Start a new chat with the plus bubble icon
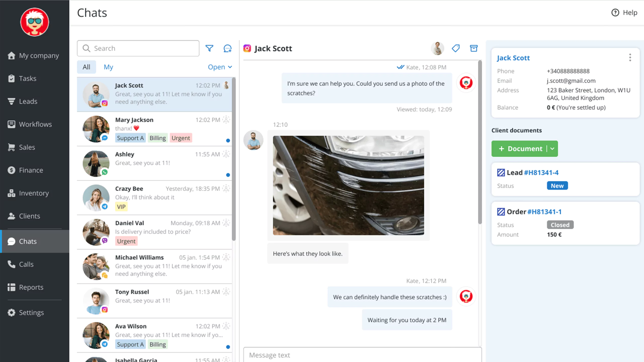 (227, 48)
